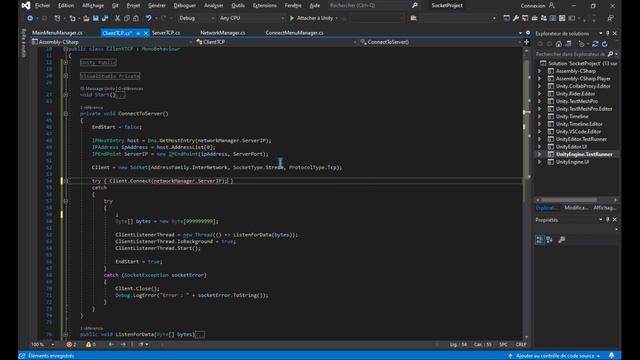Screen dimensions: 640x360
Task: Open the Assembly-CSharp project dropdown
Action: 112,42
